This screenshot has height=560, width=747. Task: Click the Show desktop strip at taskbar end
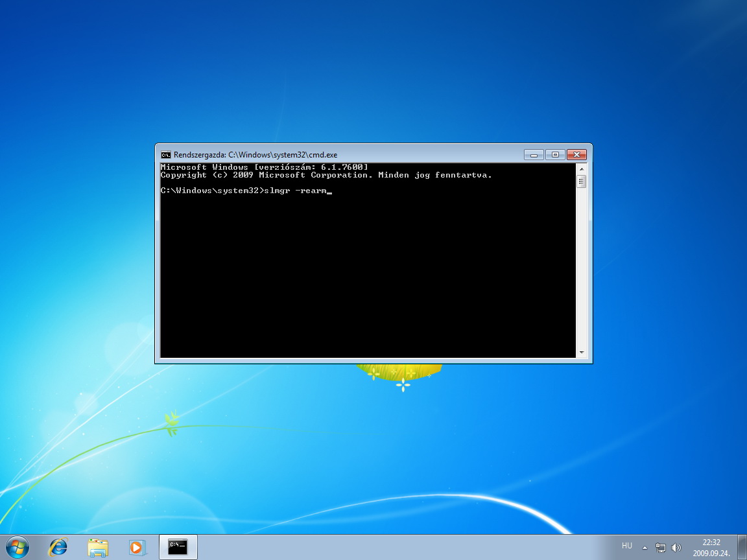[x=742, y=547]
